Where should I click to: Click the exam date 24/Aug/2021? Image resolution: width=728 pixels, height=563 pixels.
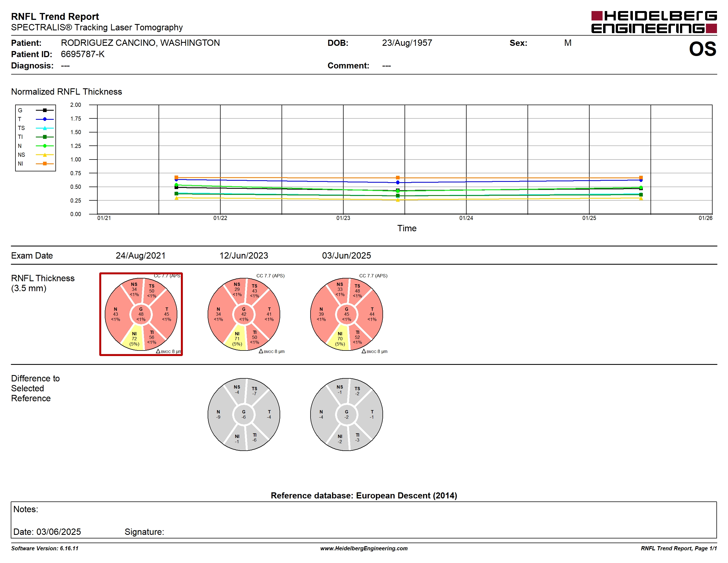coord(140,256)
